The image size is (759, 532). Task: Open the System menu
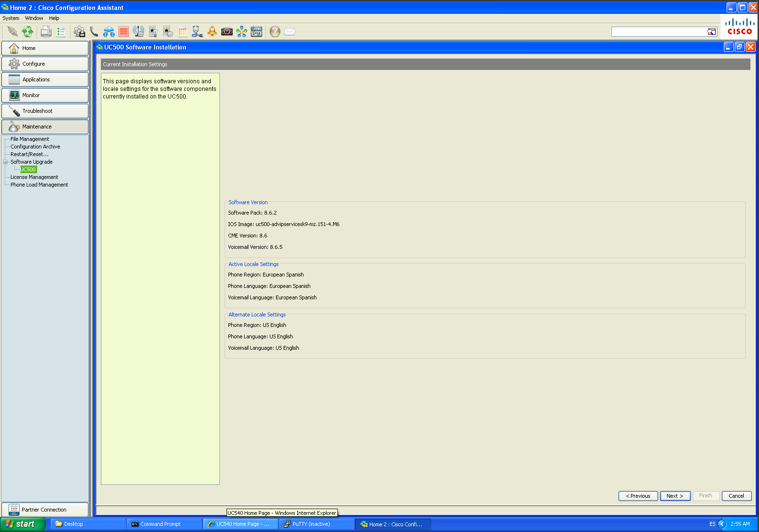(x=11, y=18)
